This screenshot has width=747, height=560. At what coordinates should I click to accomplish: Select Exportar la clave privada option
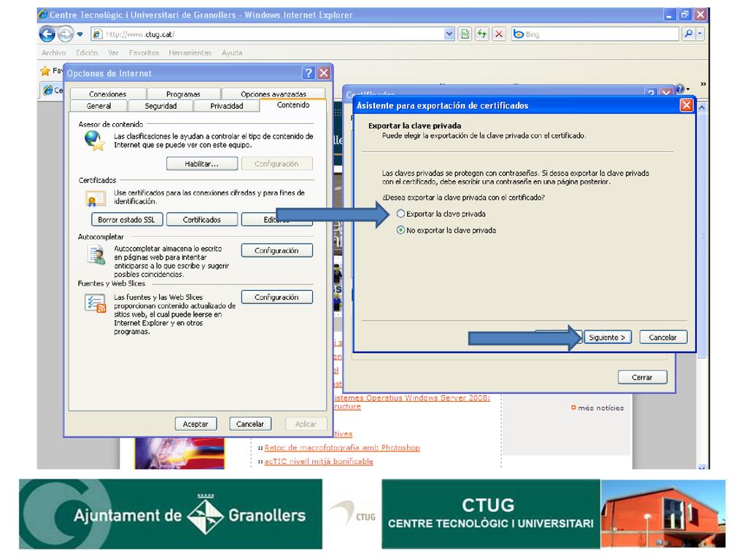[x=441, y=214]
